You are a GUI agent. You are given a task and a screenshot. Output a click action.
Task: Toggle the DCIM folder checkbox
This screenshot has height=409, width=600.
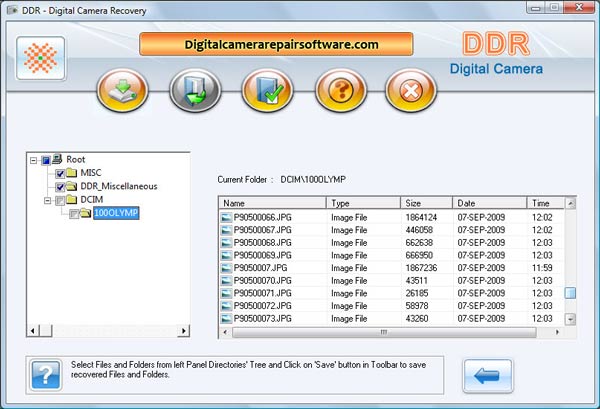(60, 200)
